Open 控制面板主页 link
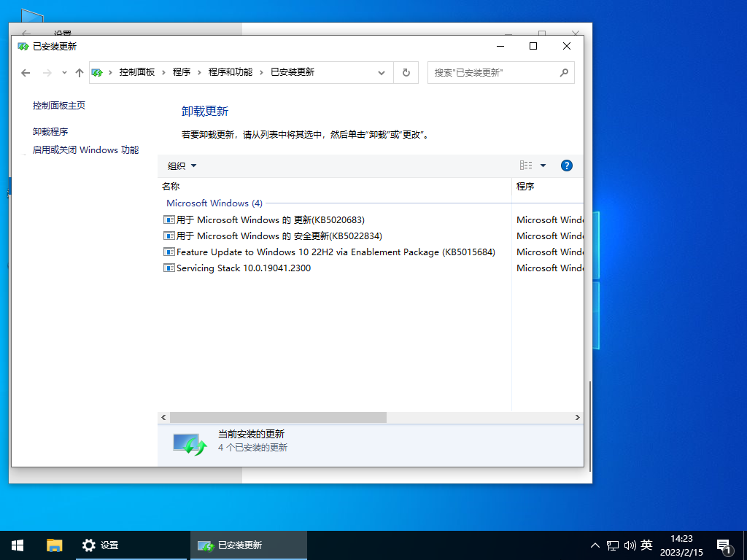The height and width of the screenshot is (560, 747). 59,105
